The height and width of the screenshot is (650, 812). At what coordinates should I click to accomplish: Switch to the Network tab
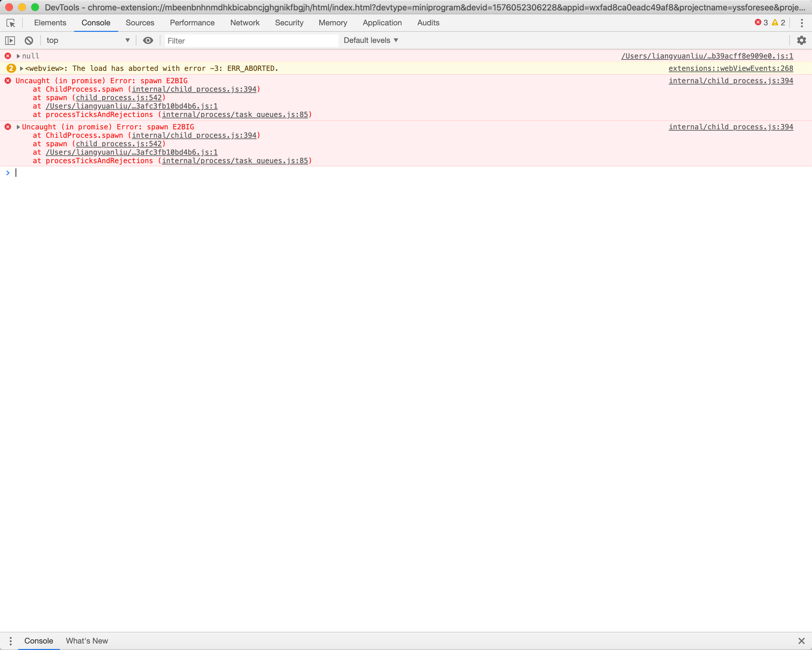tap(245, 23)
